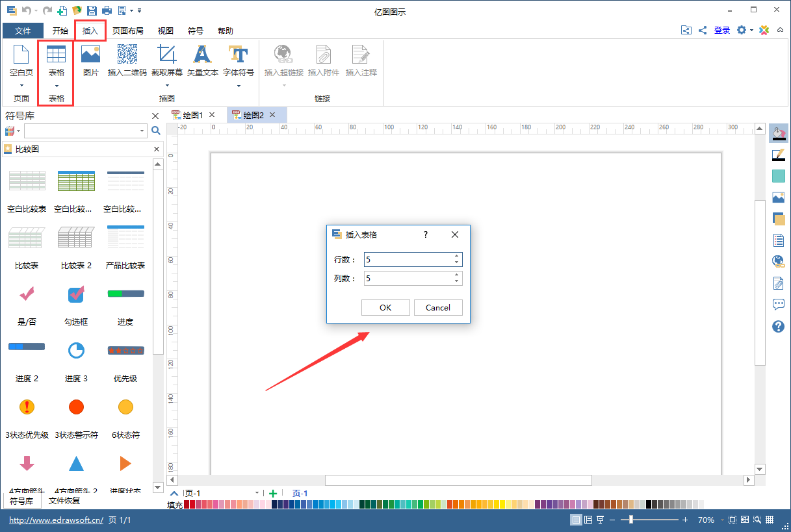Click the symbol library search magnifier
Viewport: 791px width, 532px height.
(156, 131)
